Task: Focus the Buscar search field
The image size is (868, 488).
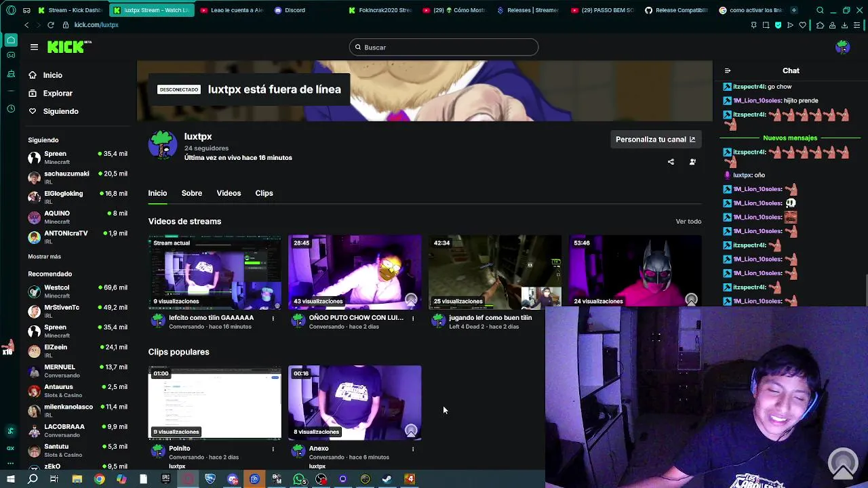Action: [x=444, y=47]
